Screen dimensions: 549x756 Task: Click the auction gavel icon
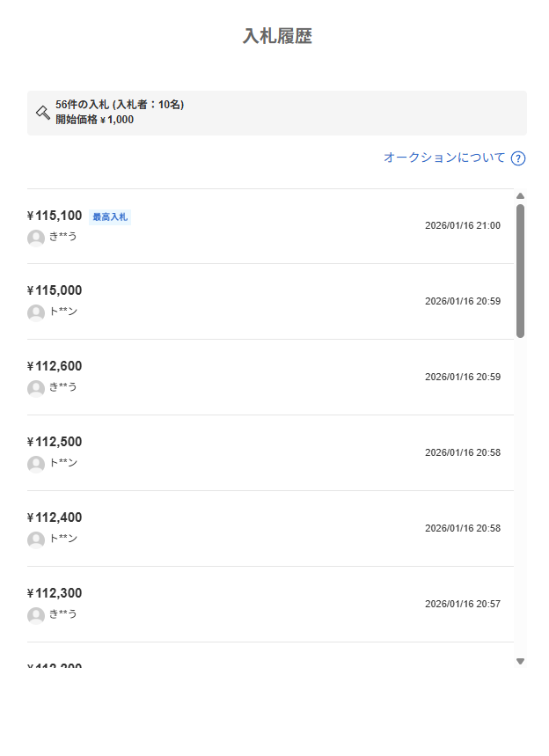(x=42, y=112)
